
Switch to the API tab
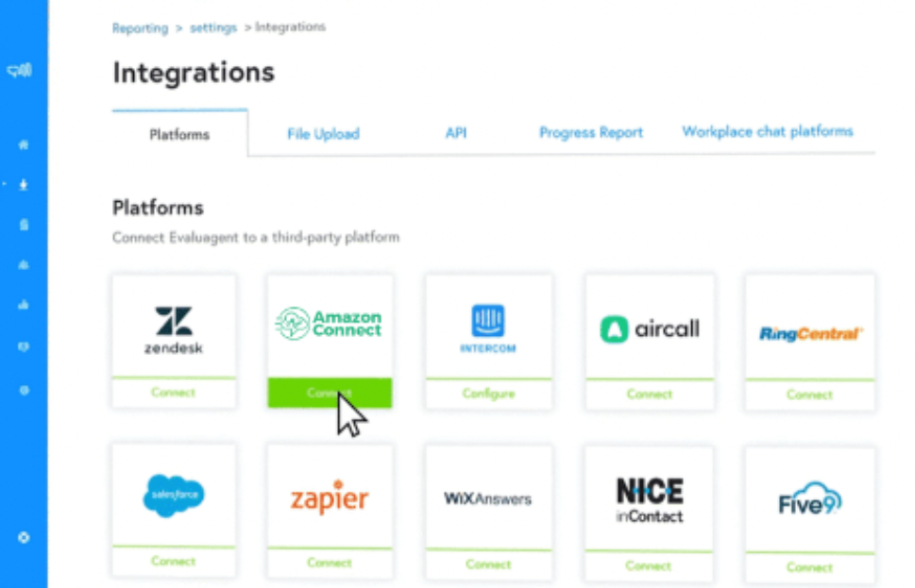coord(456,133)
